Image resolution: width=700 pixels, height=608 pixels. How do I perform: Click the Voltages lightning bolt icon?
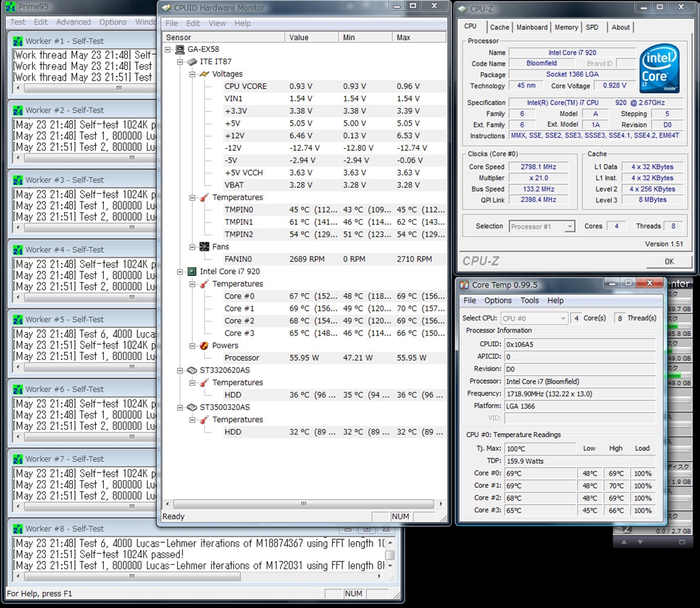[x=204, y=74]
